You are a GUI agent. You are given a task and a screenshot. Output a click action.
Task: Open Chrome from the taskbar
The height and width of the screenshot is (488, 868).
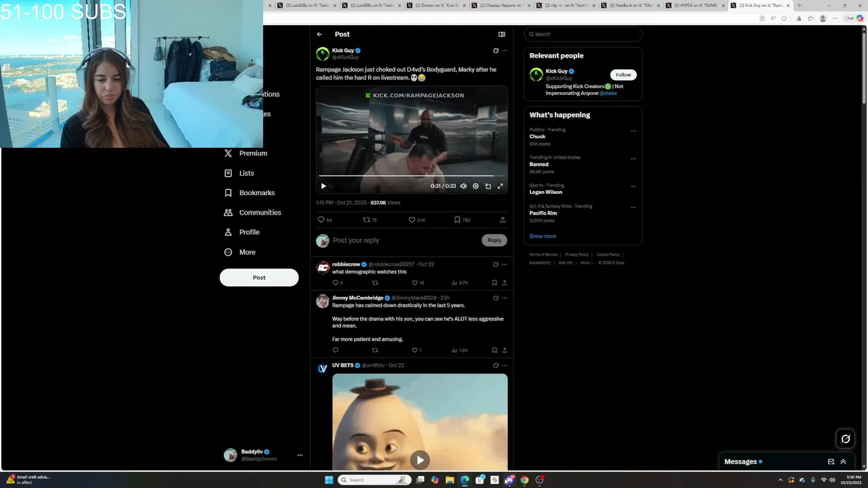524,480
